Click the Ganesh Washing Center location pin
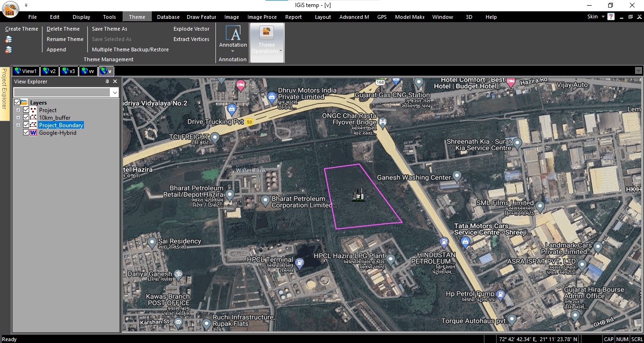Image resolution: width=644 pixels, height=343 pixels. tap(456, 176)
